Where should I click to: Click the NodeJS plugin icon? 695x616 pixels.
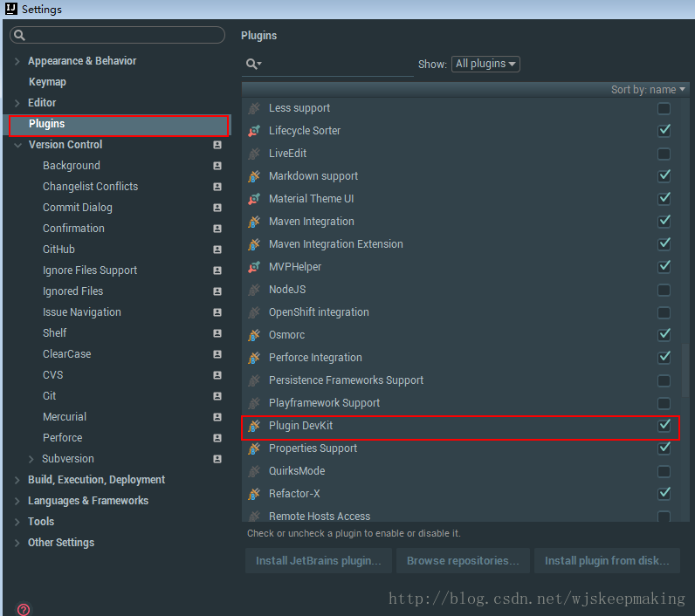click(254, 290)
